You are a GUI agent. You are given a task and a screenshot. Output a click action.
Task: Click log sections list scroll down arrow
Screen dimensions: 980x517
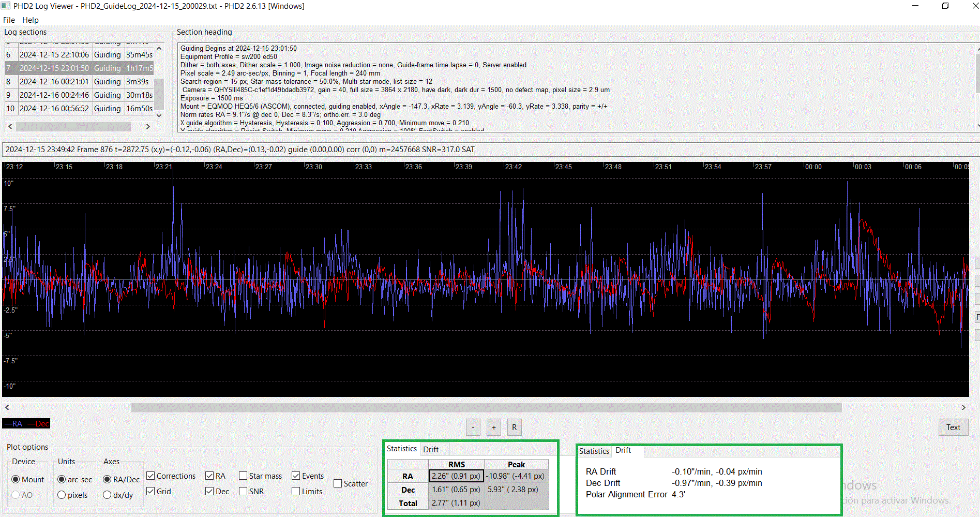pyautogui.click(x=159, y=115)
